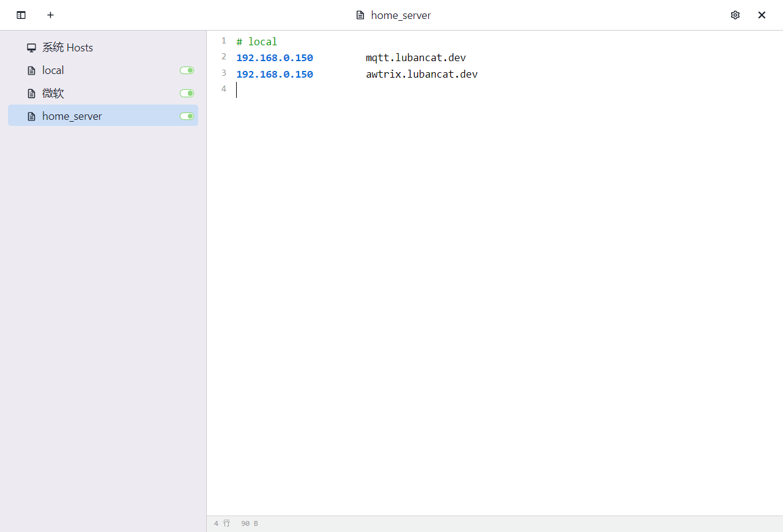The width and height of the screenshot is (783, 532).
Task: Click line number 2 in gutter
Action: 223,57
